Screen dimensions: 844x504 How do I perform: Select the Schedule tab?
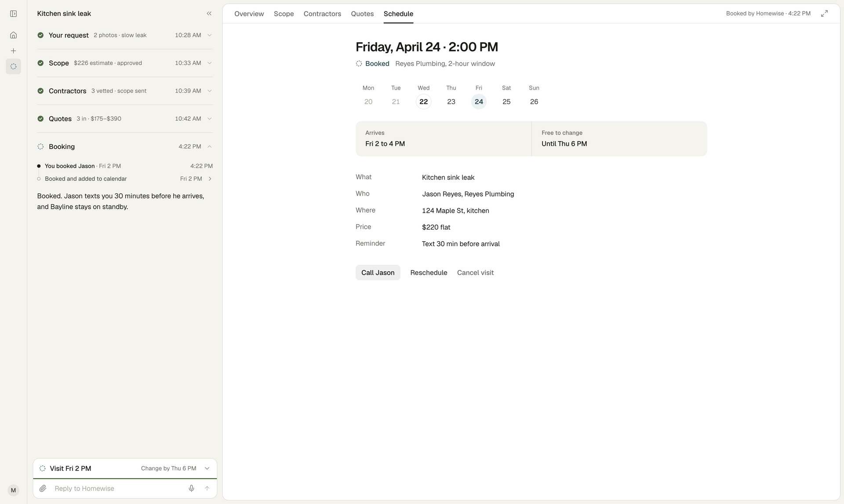398,14
